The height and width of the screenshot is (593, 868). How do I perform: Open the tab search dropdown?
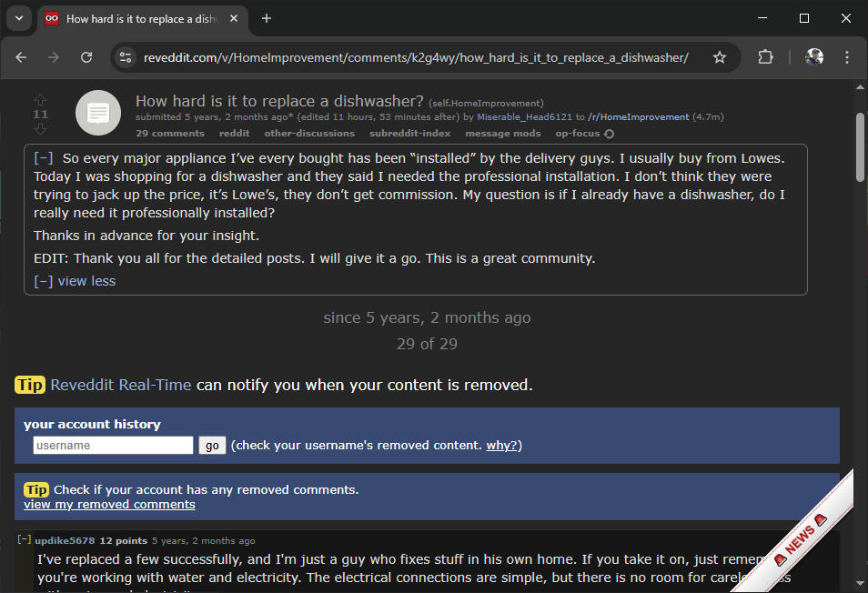coord(19,18)
